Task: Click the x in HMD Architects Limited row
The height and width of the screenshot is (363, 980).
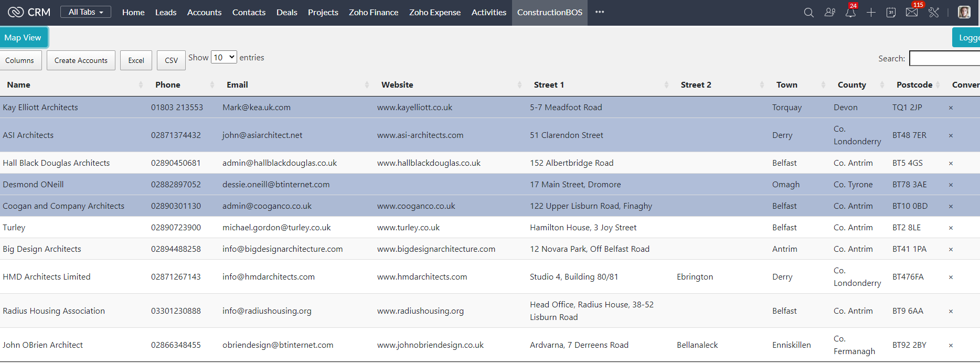Action: 951,277
